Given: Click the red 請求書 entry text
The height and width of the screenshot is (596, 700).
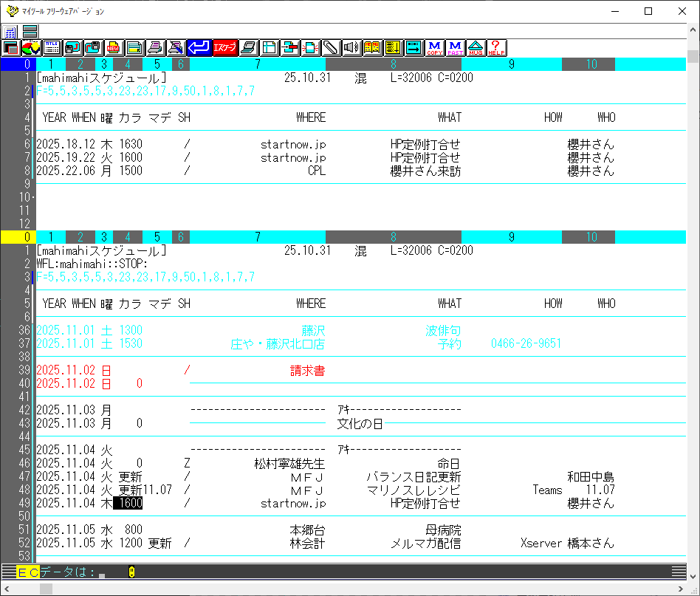Looking at the screenshot, I should coord(307,371).
